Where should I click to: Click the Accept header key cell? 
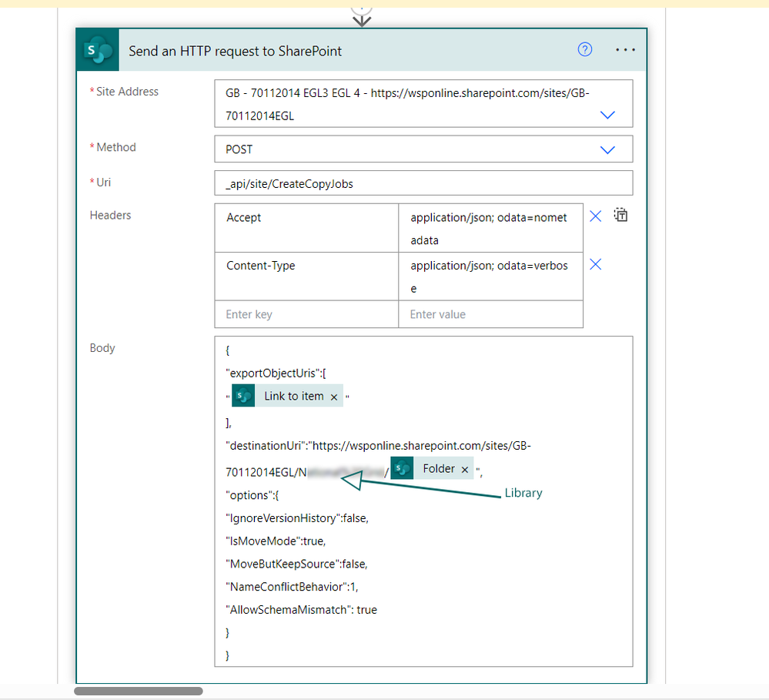[306, 228]
